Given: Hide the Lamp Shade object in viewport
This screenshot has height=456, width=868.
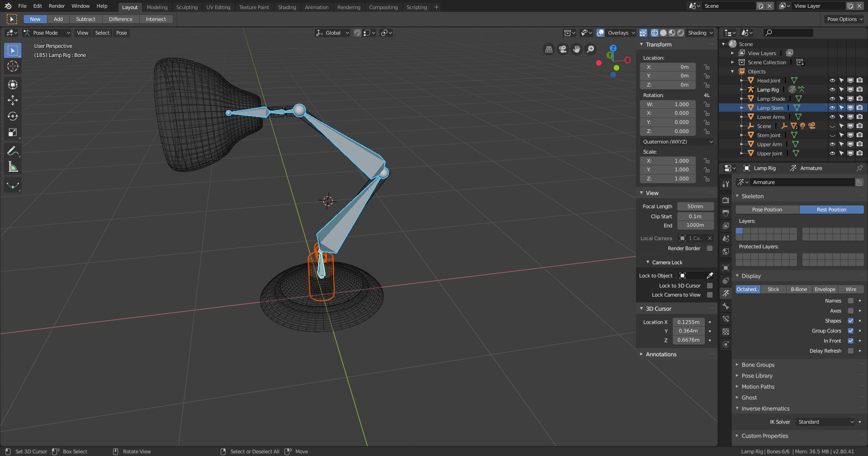Looking at the screenshot, I should tap(832, 98).
